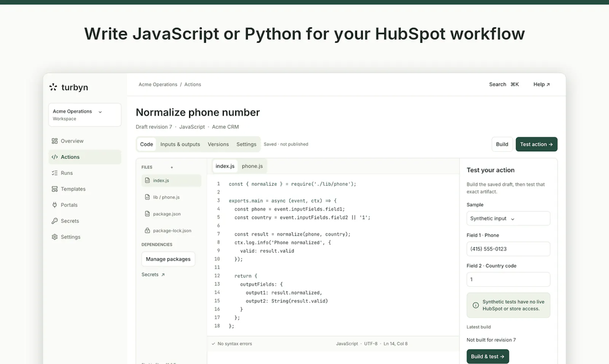This screenshot has height=364, width=609.
Task: Open Secrets via its key icon
Action: tap(54, 221)
